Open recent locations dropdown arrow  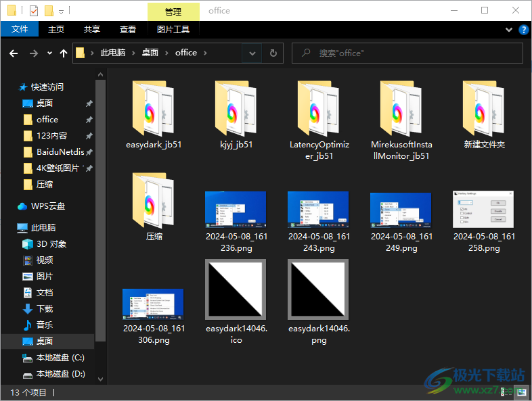coord(49,53)
